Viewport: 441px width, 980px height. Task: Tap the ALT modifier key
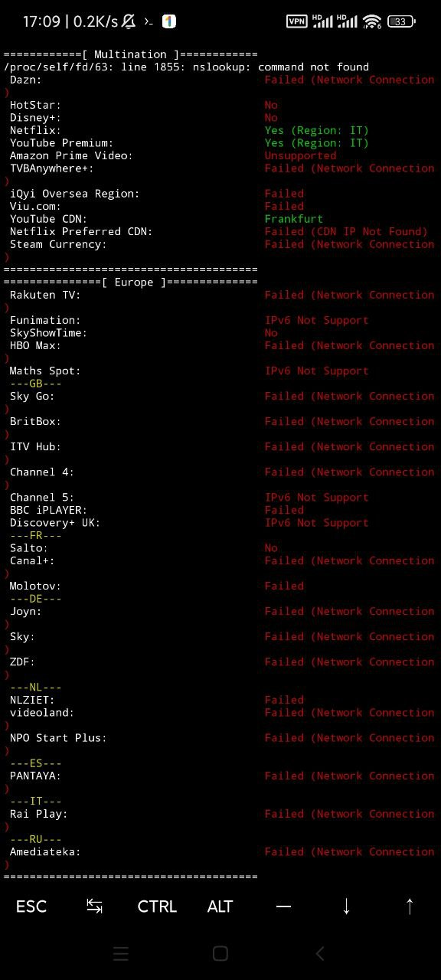tap(220, 906)
